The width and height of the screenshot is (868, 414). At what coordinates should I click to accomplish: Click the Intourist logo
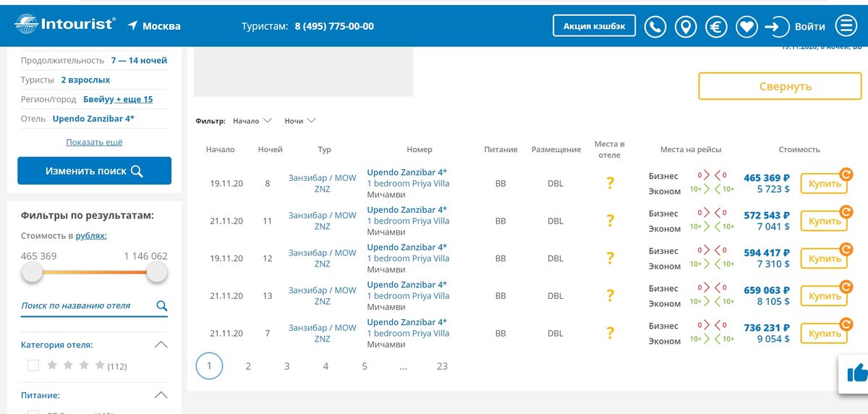point(64,25)
